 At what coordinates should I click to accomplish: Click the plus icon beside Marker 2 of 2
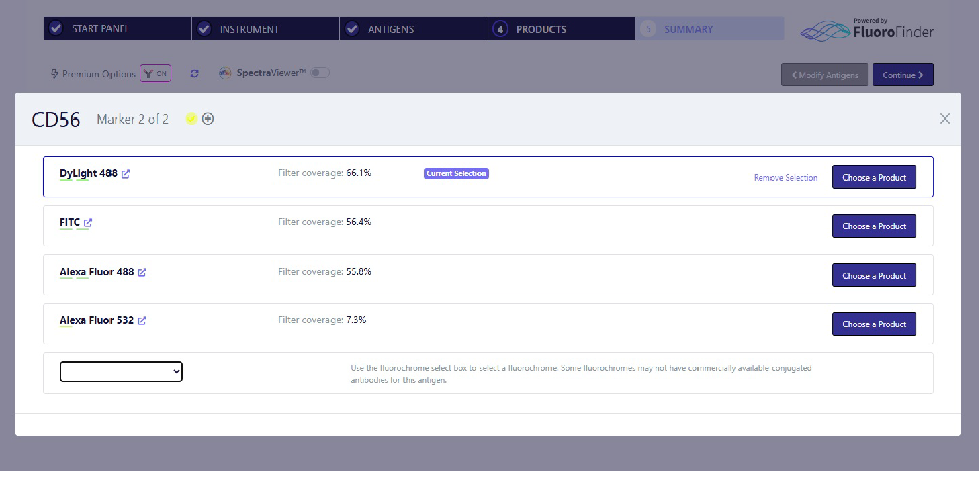tap(208, 119)
